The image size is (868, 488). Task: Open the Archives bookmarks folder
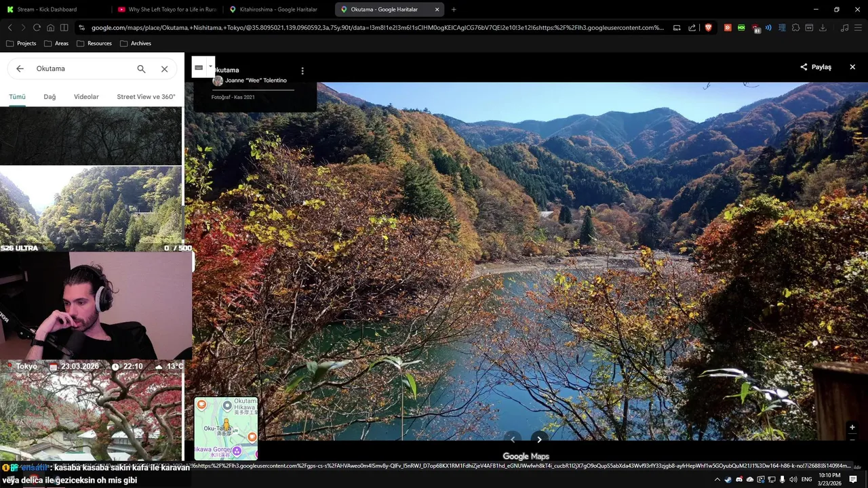136,43
